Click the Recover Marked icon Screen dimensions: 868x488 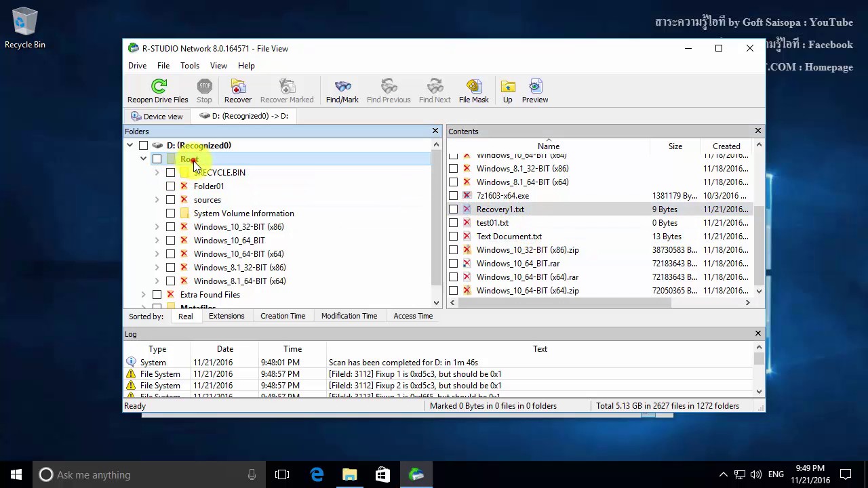(x=287, y=86)
